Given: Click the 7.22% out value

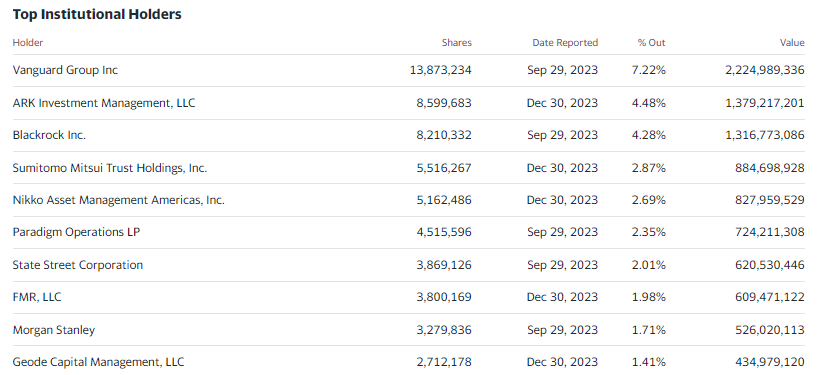Looking at the screenshot, I should coord(649,70).
